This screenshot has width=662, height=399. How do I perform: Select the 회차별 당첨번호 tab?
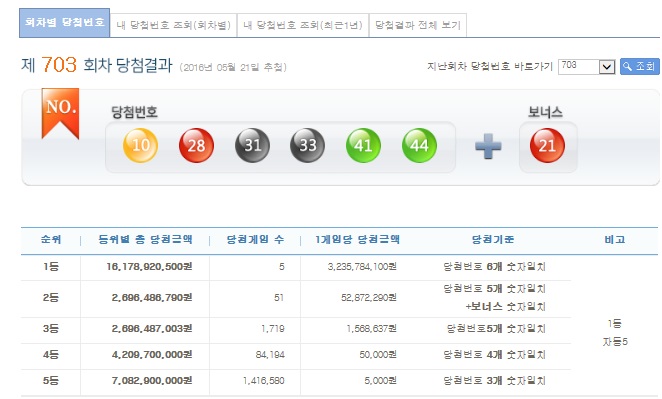point(65,23)
